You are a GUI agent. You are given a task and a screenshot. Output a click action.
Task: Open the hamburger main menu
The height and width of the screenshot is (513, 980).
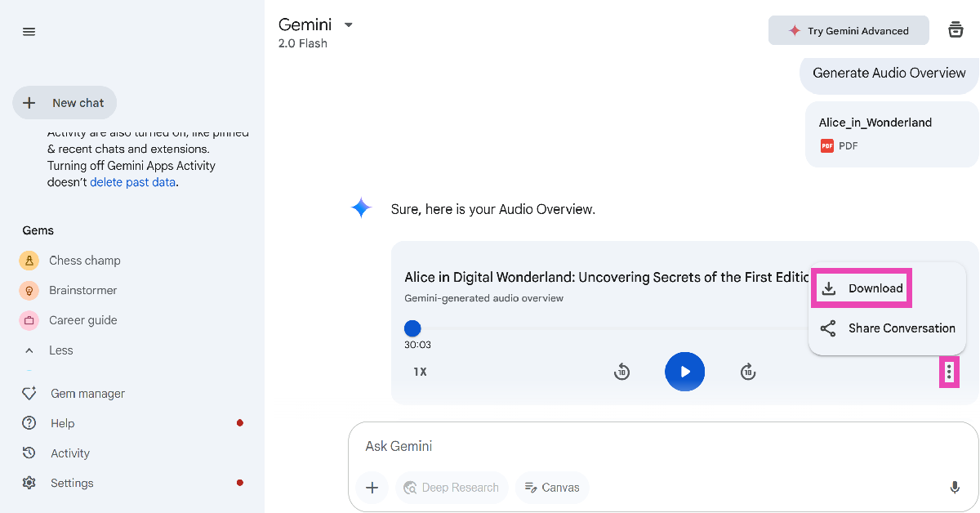[29, 32]
